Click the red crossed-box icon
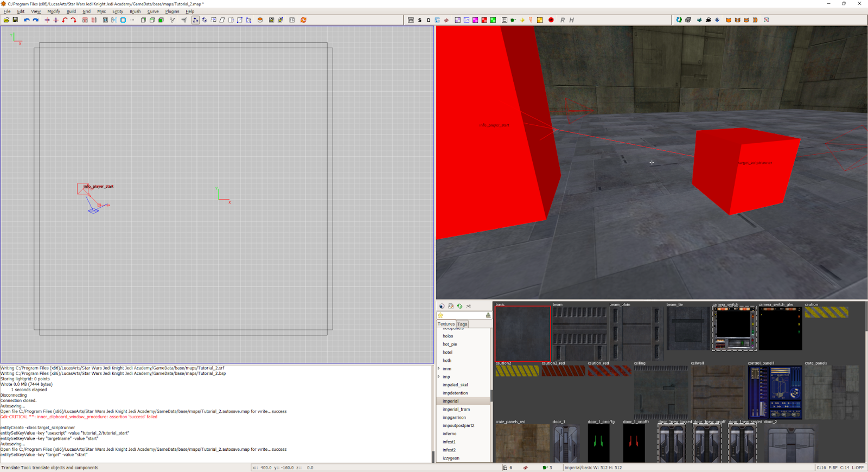This screenshot has width=868, height=472. click(767, 20)
